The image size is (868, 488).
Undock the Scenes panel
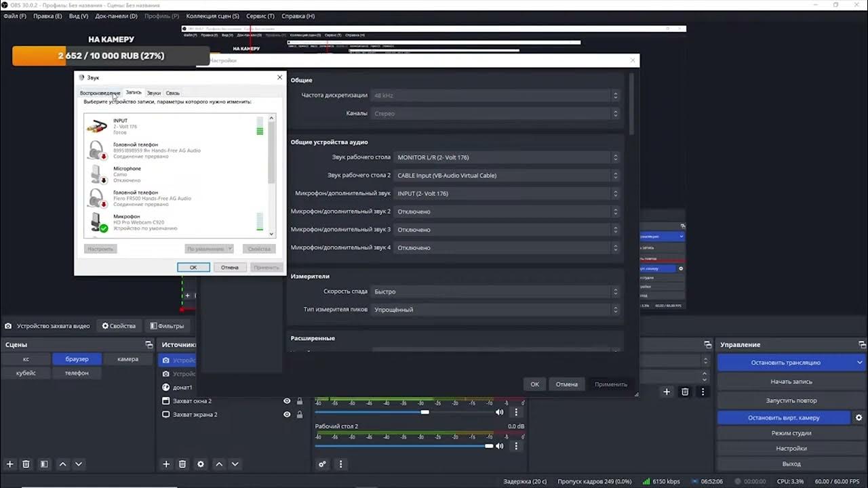click(x=149, y=345)
